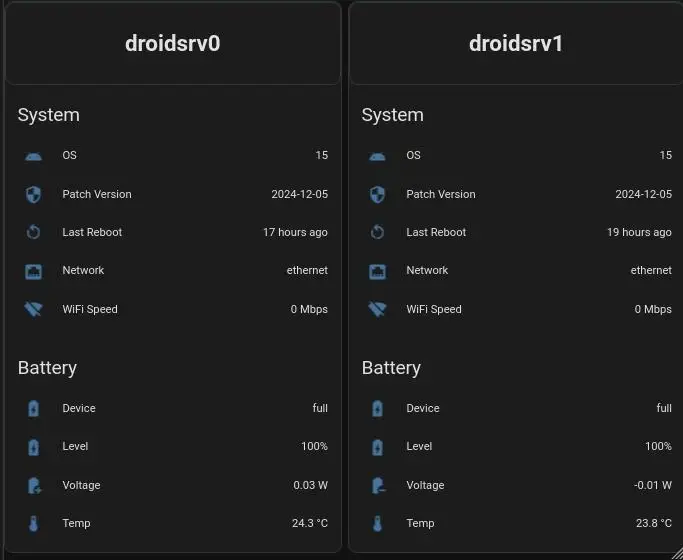The image size is (683, 560).
Task: Click droidsrv0's 100% battery level value
Action: (x=314, y=446)
